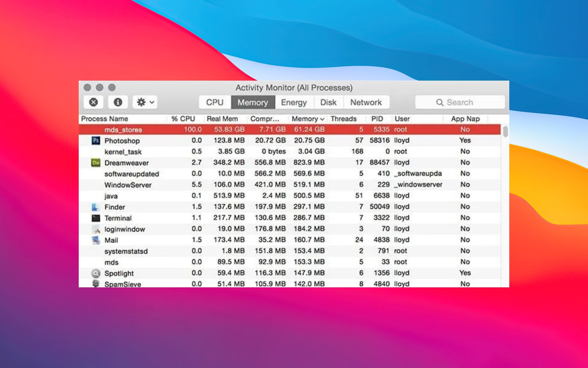This screenshot has height=368, width=588.
Task: Click the Finder app icon
Action: (96, 207)
